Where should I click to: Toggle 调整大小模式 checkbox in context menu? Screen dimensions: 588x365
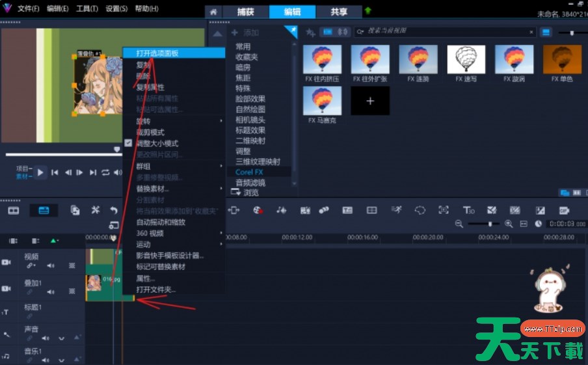[x=128, y=143]
